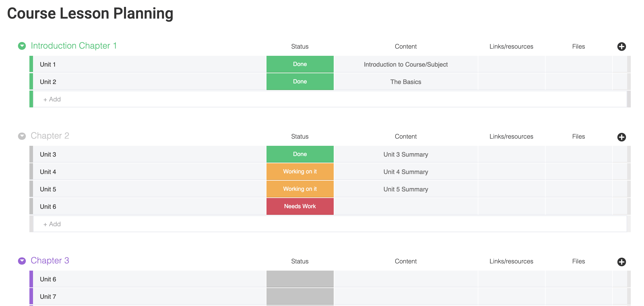This screenshot has height=306, width=644.
Task: Click Content column header in Chapter 3
Action: pos(406,261)
